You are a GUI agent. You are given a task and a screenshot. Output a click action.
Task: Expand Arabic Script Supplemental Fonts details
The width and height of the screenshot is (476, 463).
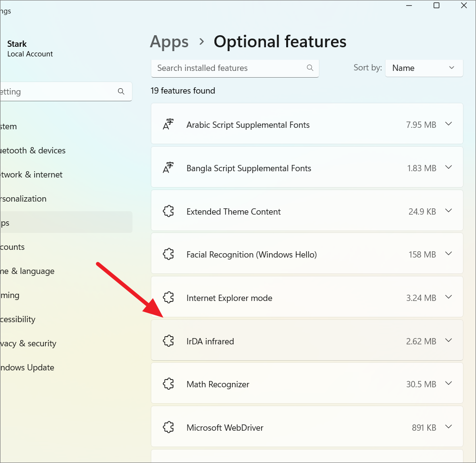[x=449, y=124]
